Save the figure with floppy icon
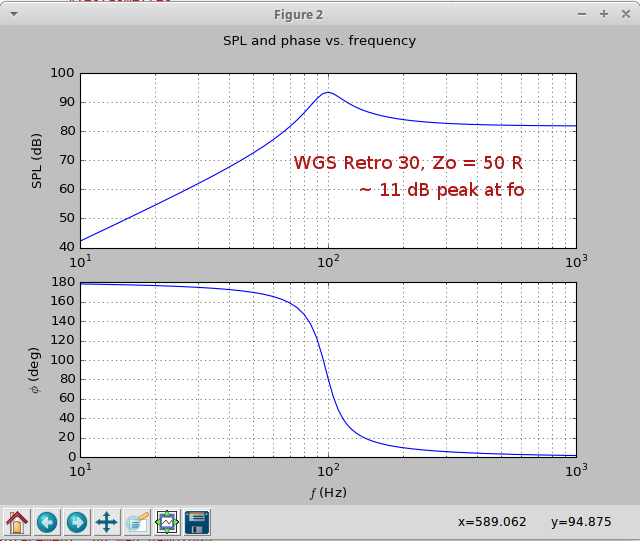Screen dimensions: 640x541 197,522
